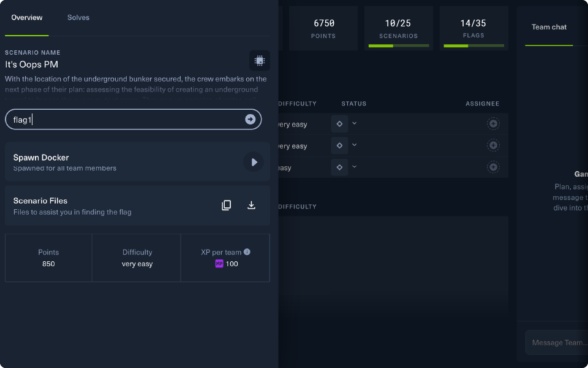This screenshot has width=588, height=368.
Task: Expand status dropdown in second very easy row
Action: [x=355, y=145]
